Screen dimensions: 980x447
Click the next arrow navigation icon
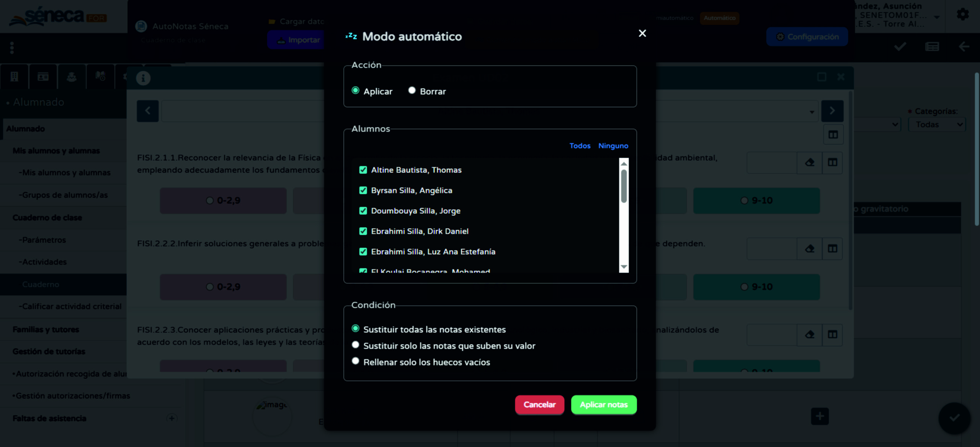click(x=832, y=111)
